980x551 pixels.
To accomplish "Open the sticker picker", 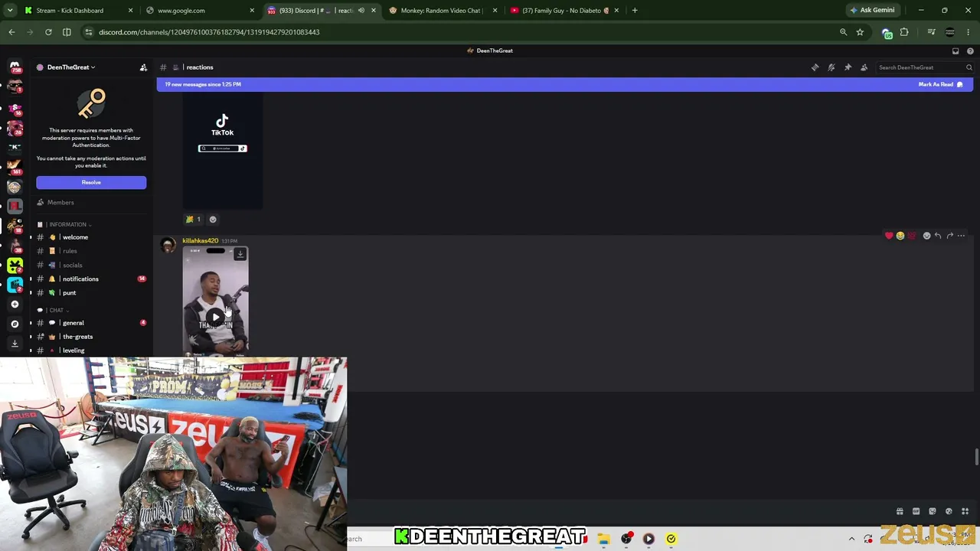I will [933, 511].
